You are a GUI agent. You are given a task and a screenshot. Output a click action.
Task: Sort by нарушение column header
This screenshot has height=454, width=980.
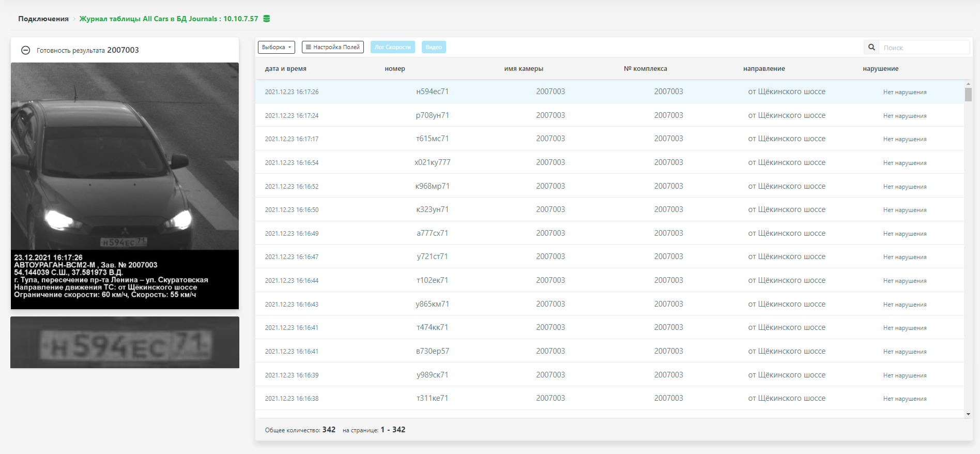pyautogui.click(x=880, y=69)
